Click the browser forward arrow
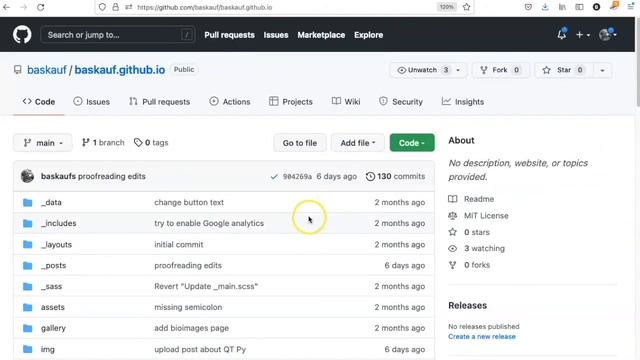This screenshot has width=640, height=360. point(24,7)
